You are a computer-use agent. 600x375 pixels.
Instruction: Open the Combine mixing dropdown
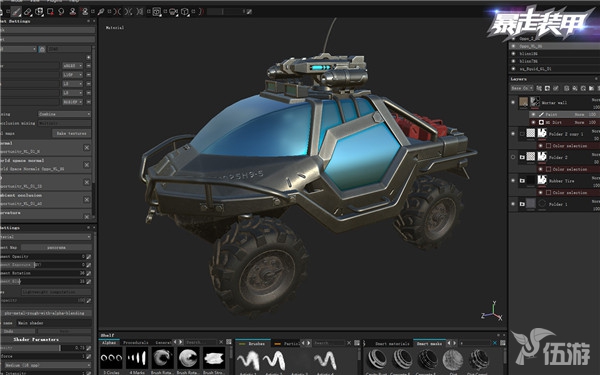(x=64, y=114)
